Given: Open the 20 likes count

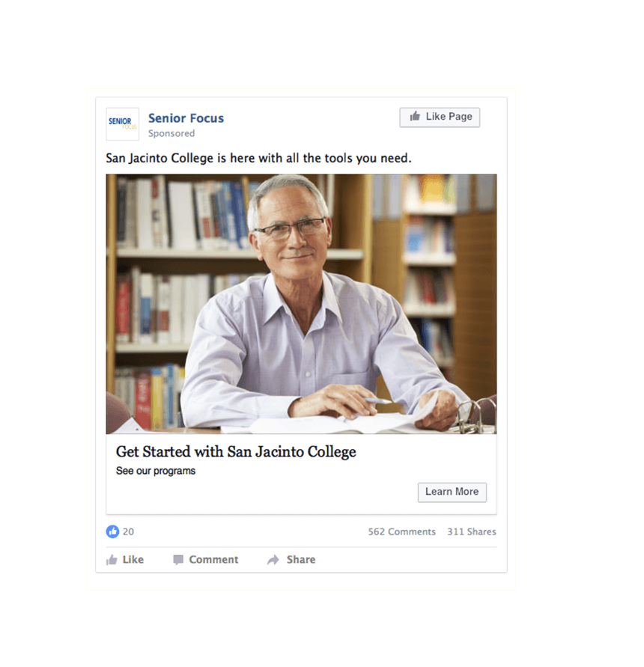Looking at the screenshot, I should coord(129,532).
